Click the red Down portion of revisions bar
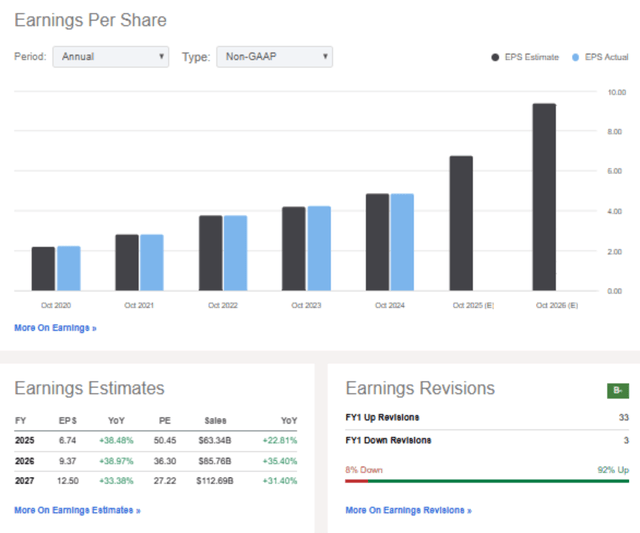Screen dimensions: 640x533 click(356, 480)
